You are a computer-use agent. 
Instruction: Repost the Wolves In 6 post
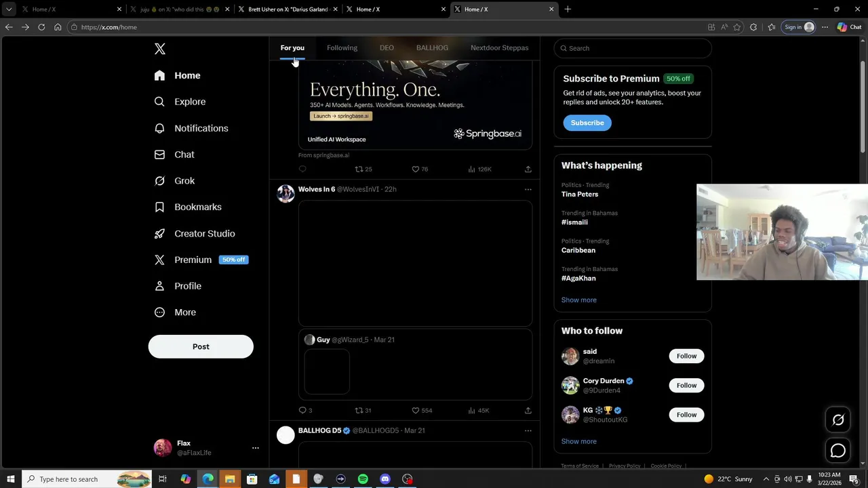click(363, 410)
